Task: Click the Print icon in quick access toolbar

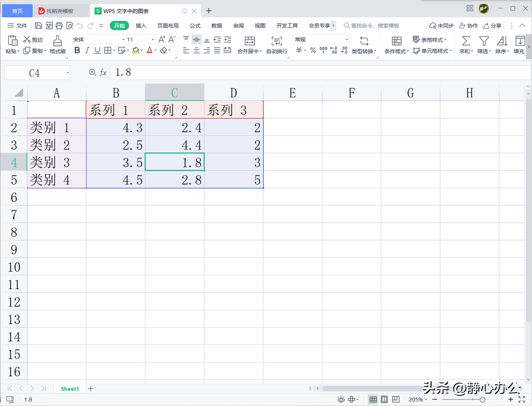Action: click(59, 26)
